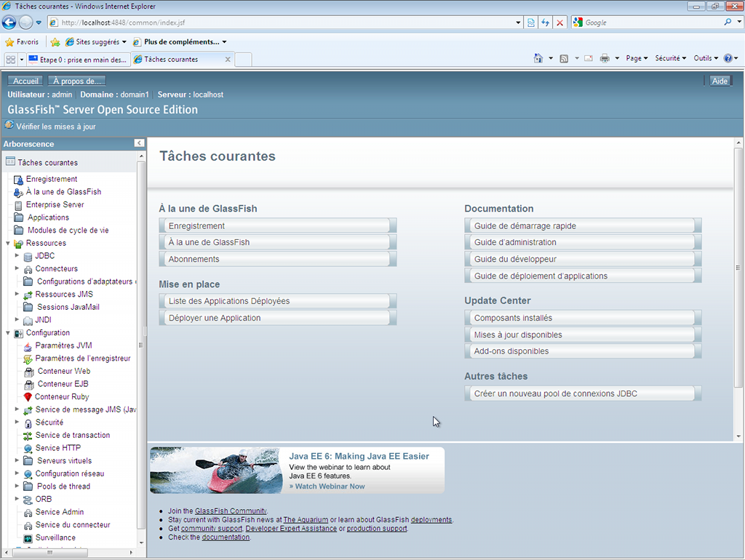Click the browser Home icon
The height and width of the screenshot is (560, 745).
[538, 58]
